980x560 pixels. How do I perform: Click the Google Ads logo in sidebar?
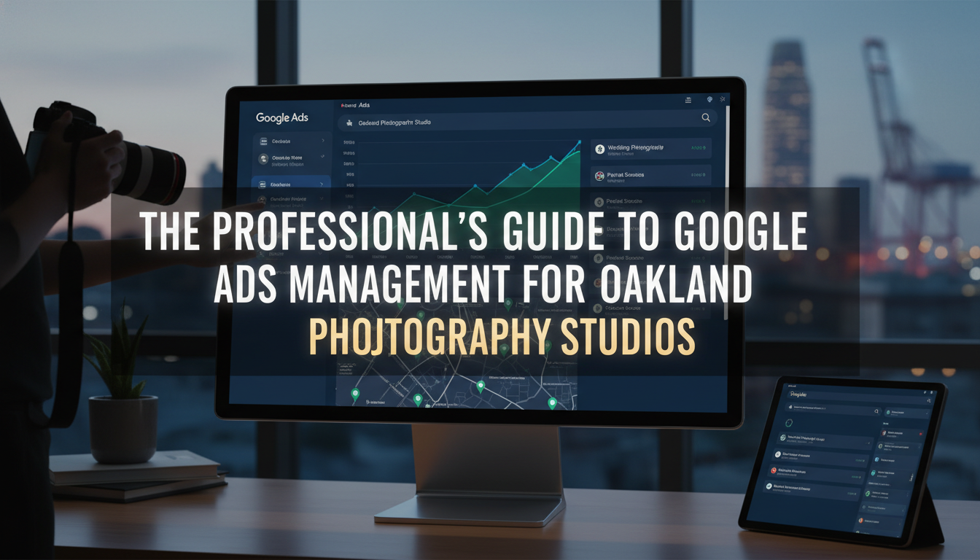(x=281, y=118)
